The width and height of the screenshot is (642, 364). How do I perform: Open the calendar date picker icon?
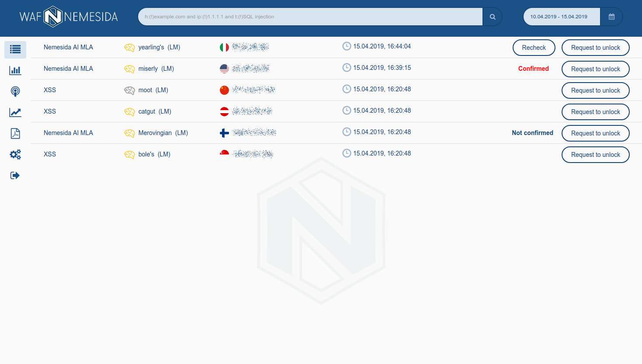pyautogui.click(x=611, y=17)
